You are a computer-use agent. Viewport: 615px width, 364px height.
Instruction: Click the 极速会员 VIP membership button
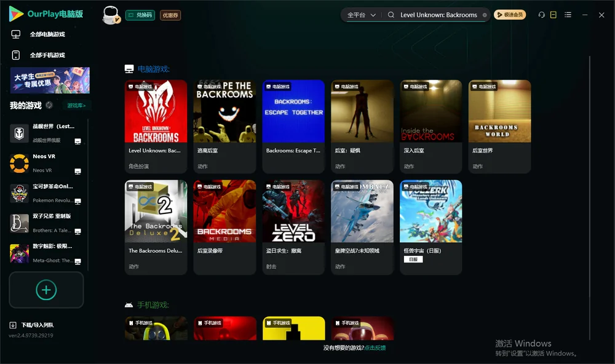[510, 15]
